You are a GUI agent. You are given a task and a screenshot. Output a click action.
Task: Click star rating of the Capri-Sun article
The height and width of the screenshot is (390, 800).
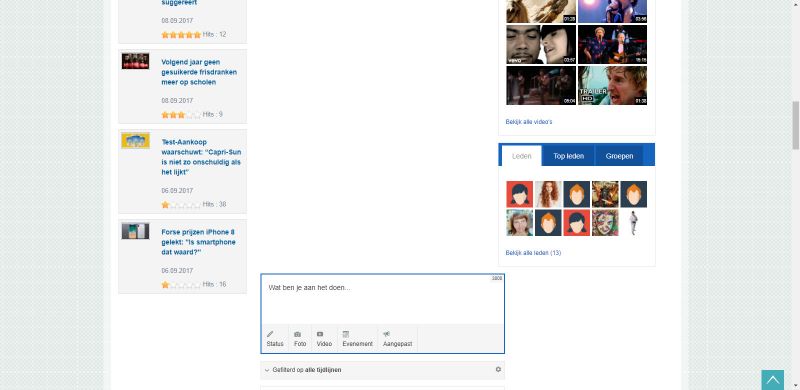click(181, 205)
